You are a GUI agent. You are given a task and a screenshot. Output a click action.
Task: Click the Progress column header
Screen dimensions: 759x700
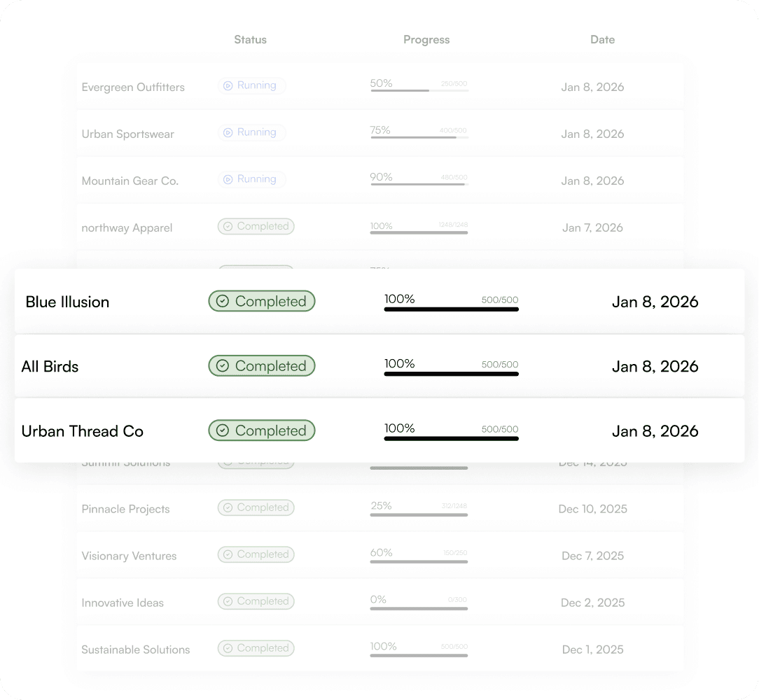(426, 40)
